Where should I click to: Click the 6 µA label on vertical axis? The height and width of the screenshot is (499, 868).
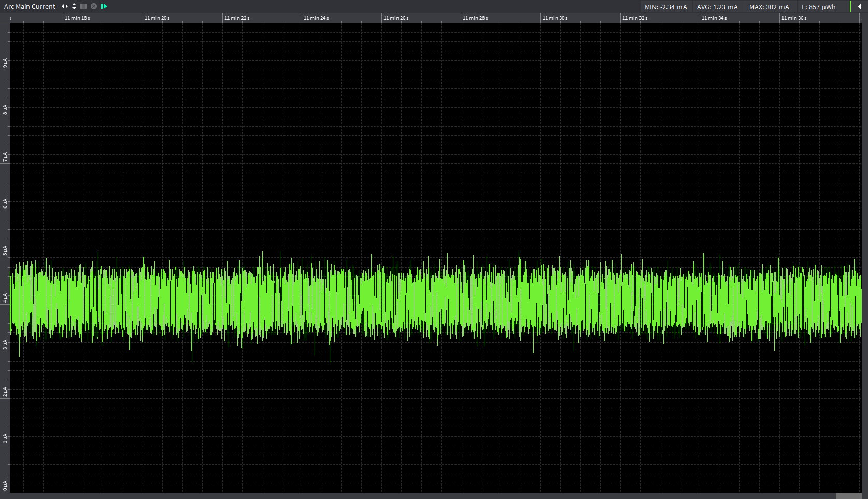[x=5, y=204]
